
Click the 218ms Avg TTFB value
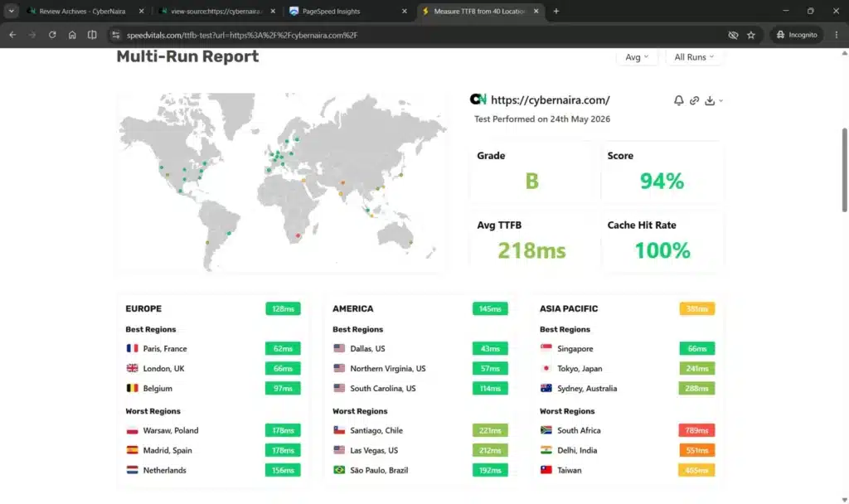(x=531, y=250)
